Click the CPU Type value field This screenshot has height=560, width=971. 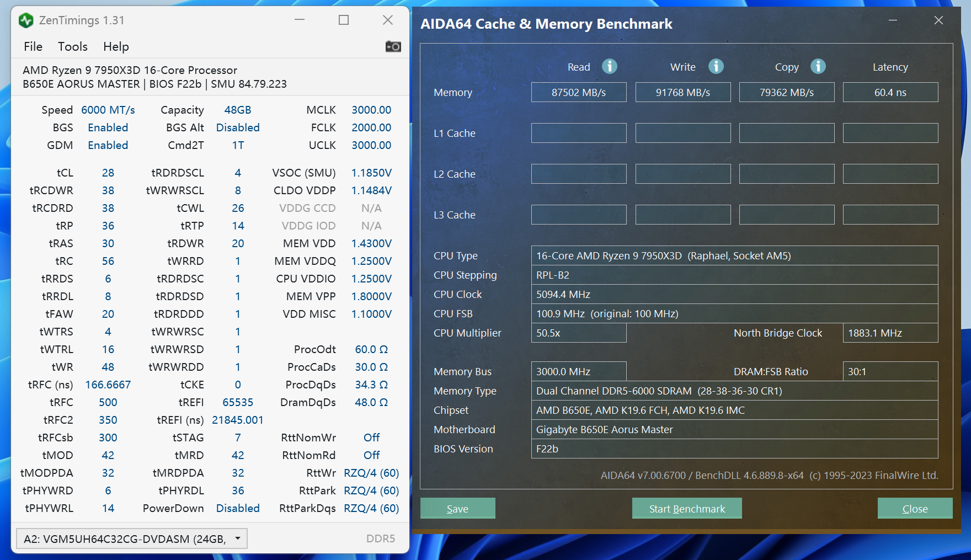(734, 255)
